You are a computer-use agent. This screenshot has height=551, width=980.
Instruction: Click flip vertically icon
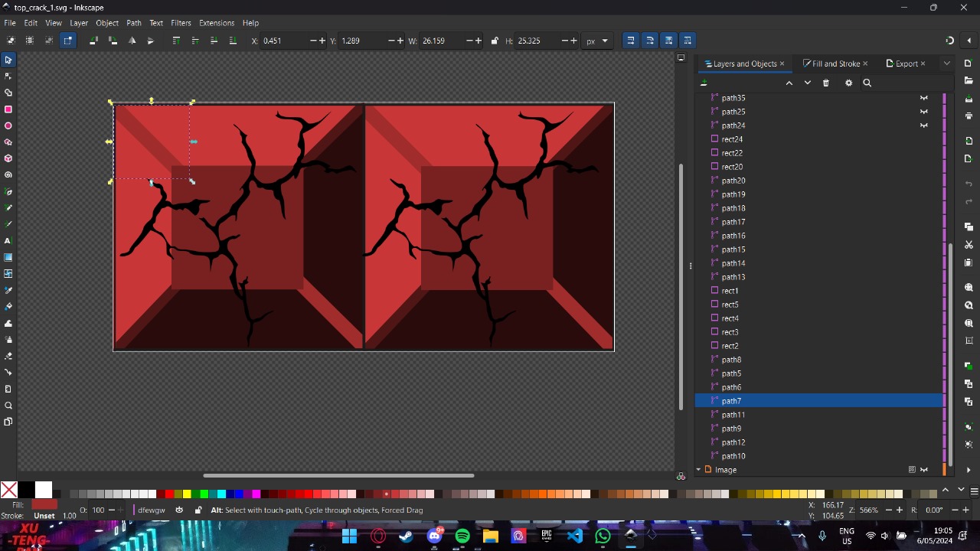click(150, 41)
